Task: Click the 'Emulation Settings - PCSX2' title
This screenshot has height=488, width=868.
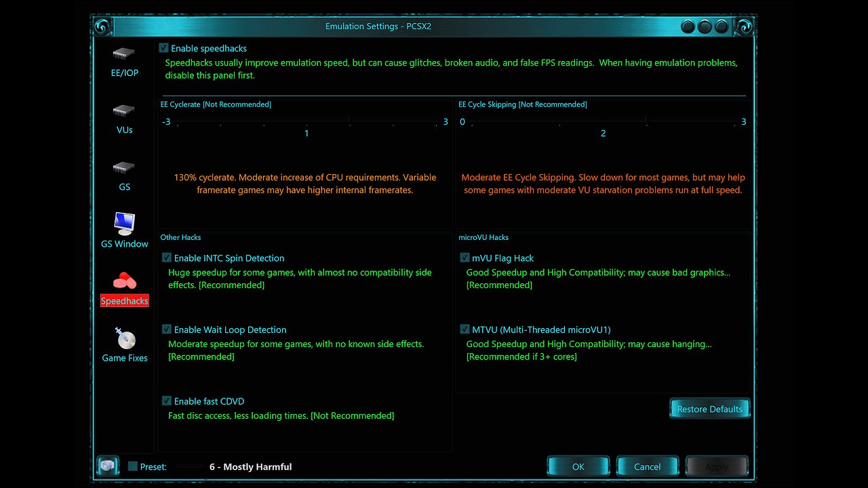Action: pyautogui.click(x=378, y=26)
